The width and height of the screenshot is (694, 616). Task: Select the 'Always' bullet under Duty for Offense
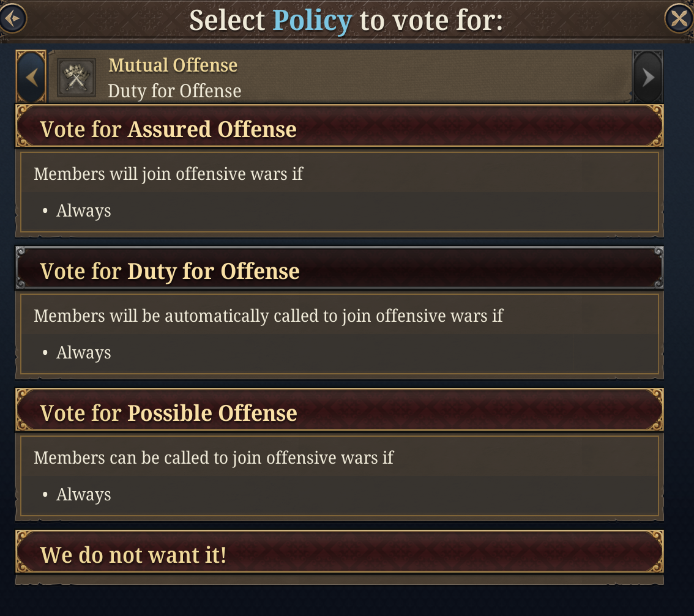click(83, 352)
